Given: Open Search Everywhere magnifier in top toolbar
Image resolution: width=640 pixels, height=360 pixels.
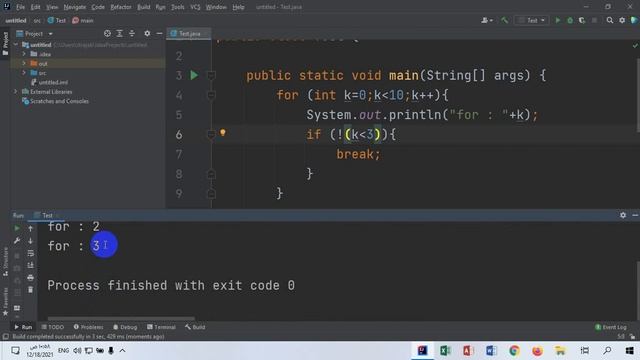Looking at the screenshot, I should click(x=610, y=20).
